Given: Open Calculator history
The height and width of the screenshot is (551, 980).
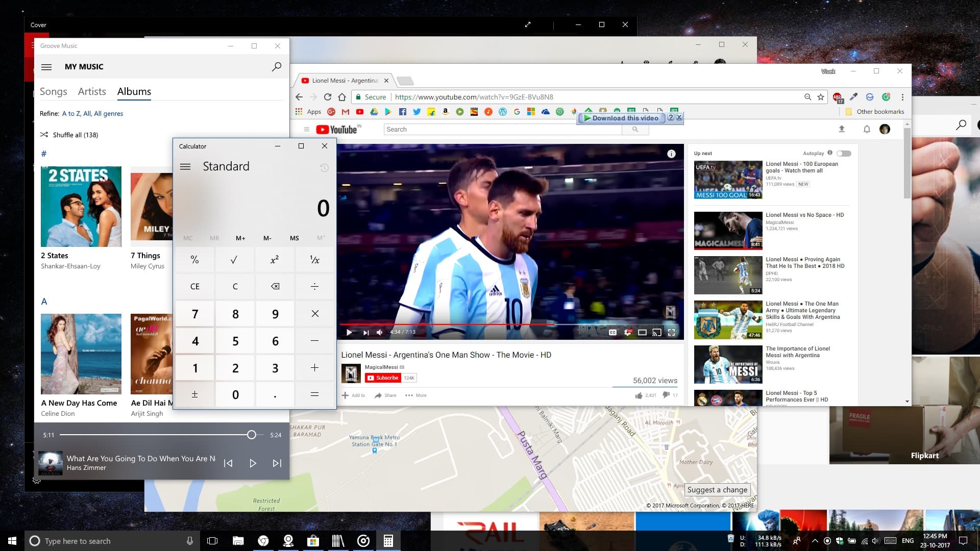Looking at the screenshot, I should coord(324,167).
